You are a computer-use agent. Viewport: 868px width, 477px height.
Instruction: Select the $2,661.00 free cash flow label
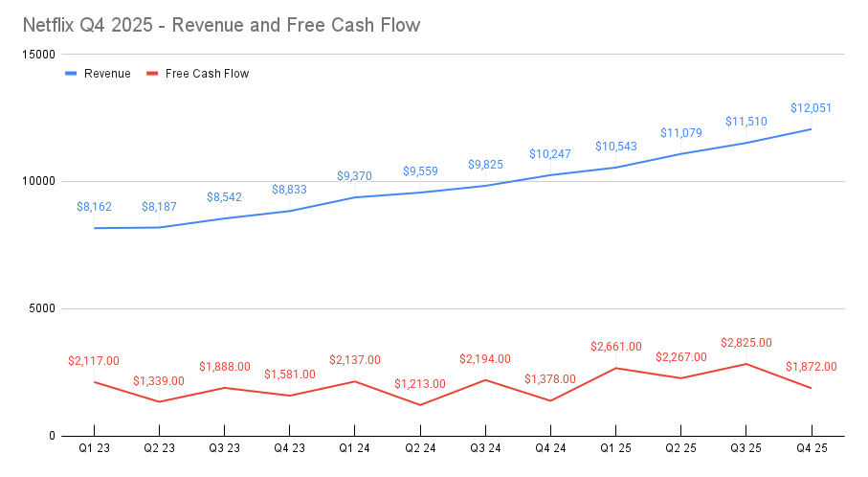click(x=615, y=347)
